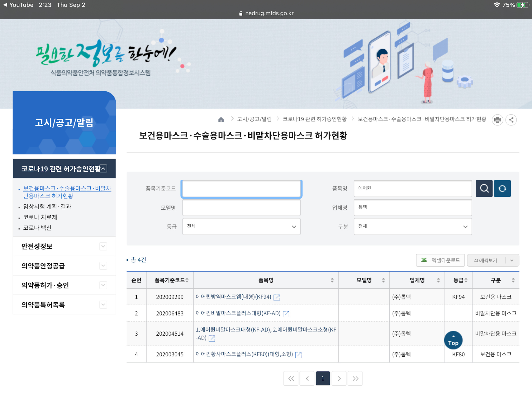Screen dimensions: 532x399
Task: Open external link icon in row 202004514
Action: pyautogui.click(x=212, y=338)
